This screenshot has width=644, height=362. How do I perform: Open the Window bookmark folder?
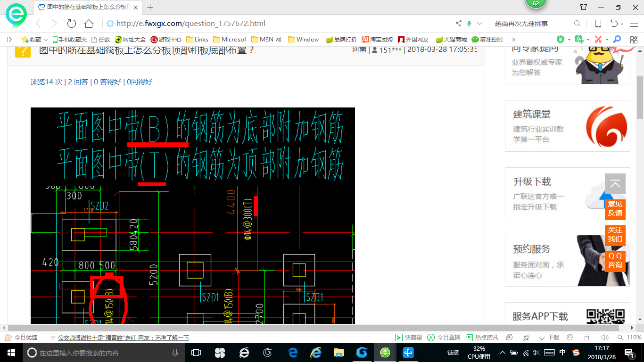point(303,40)
